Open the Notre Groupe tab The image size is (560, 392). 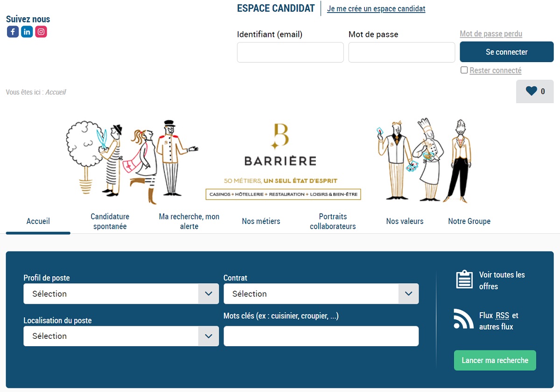click(469, 221)
